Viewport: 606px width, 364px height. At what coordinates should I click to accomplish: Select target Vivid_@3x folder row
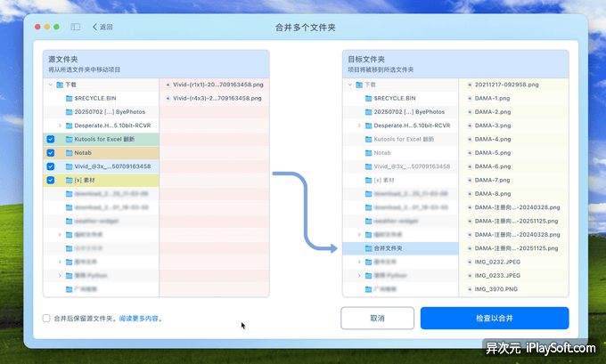pyautogui.click(x=400, y=166)
